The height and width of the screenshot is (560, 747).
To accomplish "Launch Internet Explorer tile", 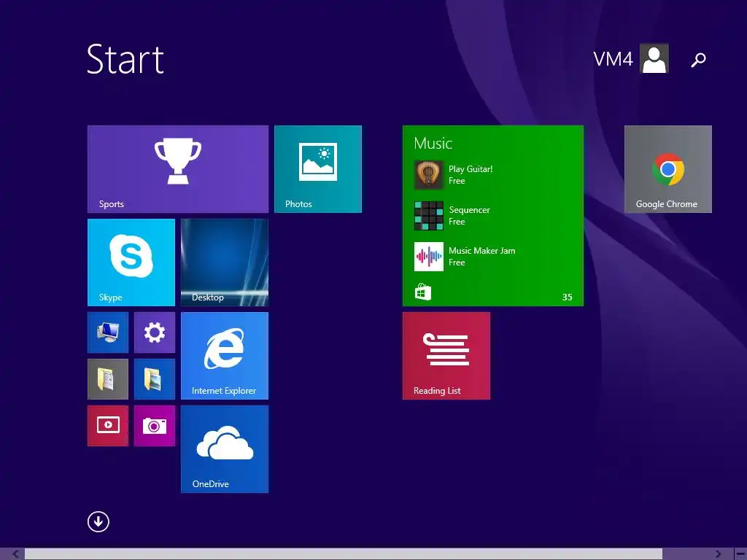I will (225, 356).
